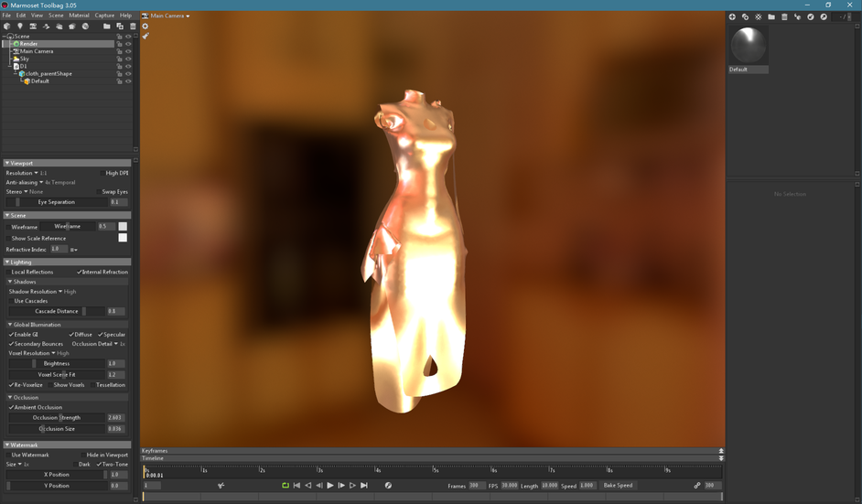Import material using the folder icon in material panel
The height and width of the screenshot is (504, 862).
(771, 17)
